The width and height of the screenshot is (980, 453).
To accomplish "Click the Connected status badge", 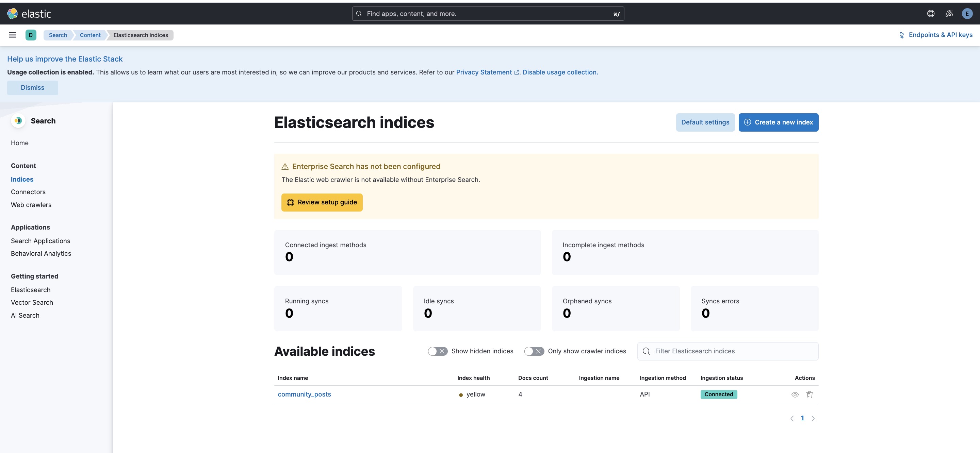I will [x=719, y=395].
